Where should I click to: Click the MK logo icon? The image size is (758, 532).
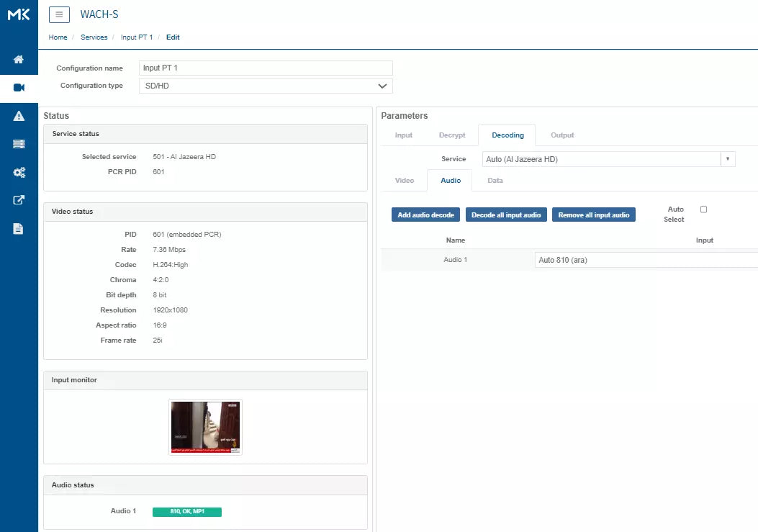click(x=19, y=14)
